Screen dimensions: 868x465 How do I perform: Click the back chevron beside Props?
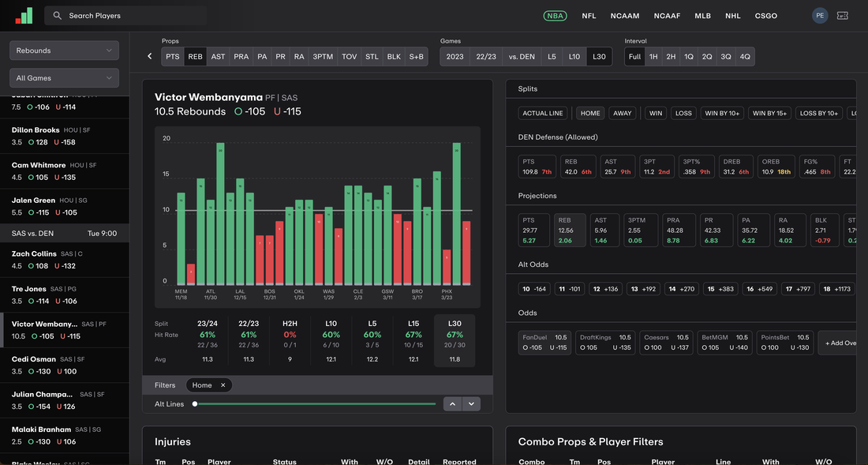coord(149,56)
